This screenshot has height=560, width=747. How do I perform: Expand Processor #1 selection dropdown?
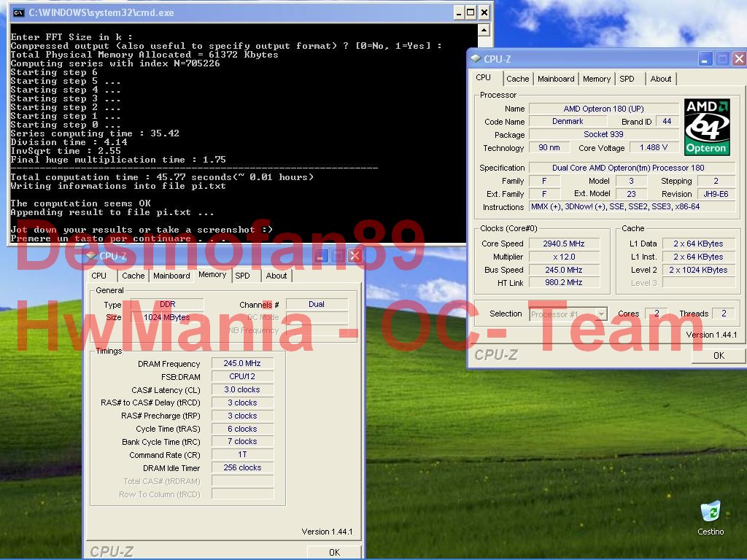(601, 314)
